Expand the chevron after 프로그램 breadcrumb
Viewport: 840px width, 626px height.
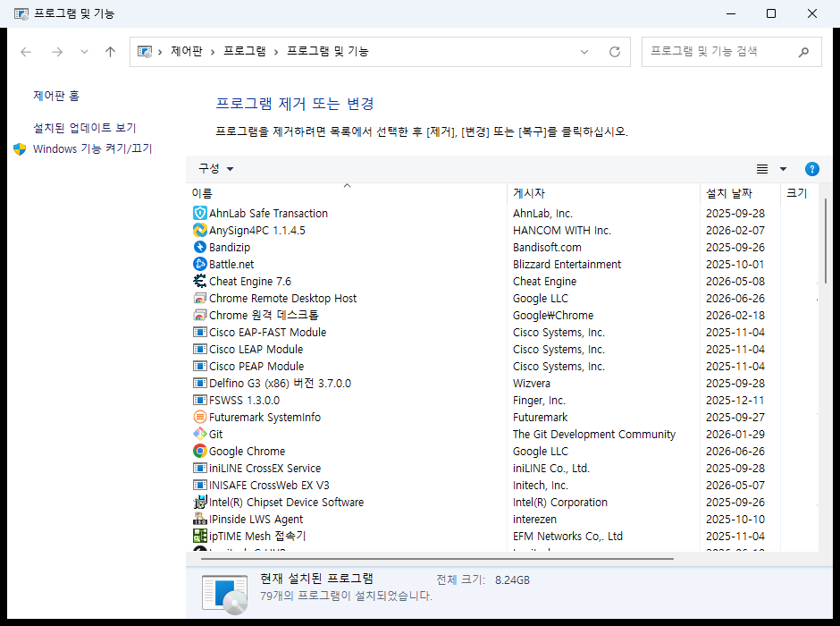276,52
